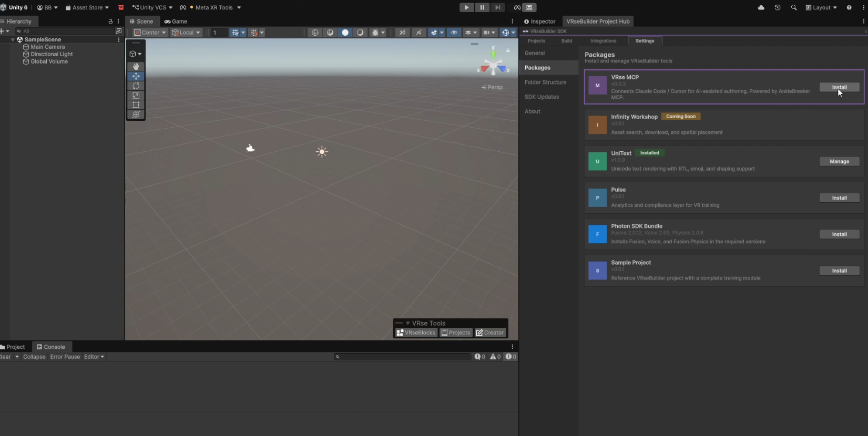Choose Unlit draw mode icon

click(x=360, y=33)
